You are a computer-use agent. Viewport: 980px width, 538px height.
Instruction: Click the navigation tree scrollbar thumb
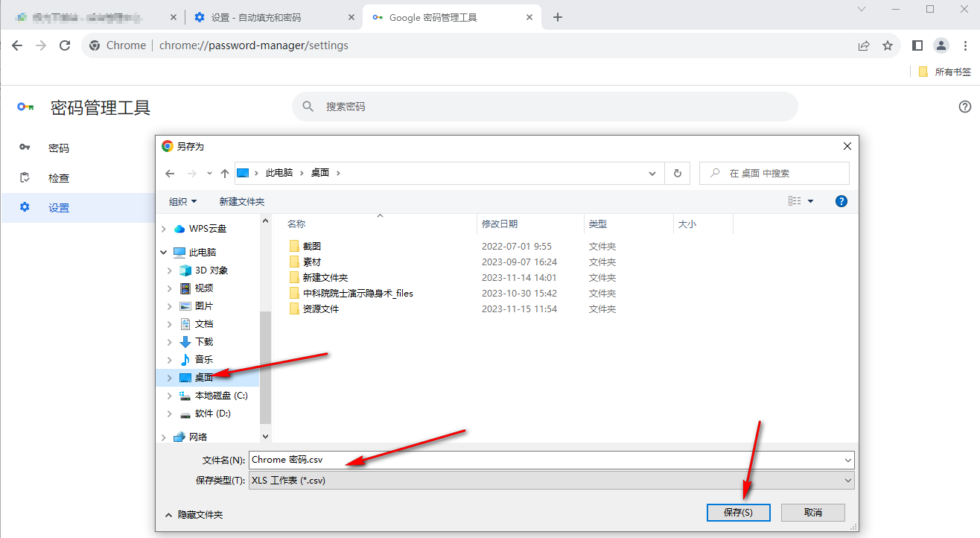[265, 367]
